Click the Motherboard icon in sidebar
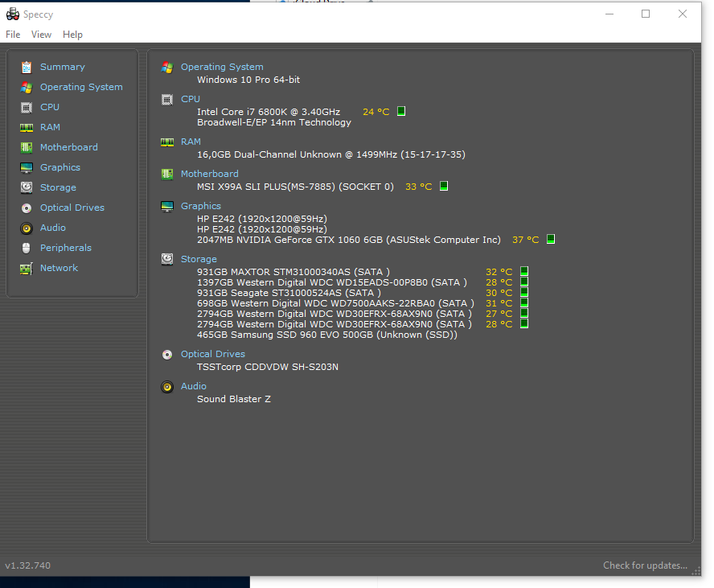Screen dimensions: 714x588 [x=27, y=147]
